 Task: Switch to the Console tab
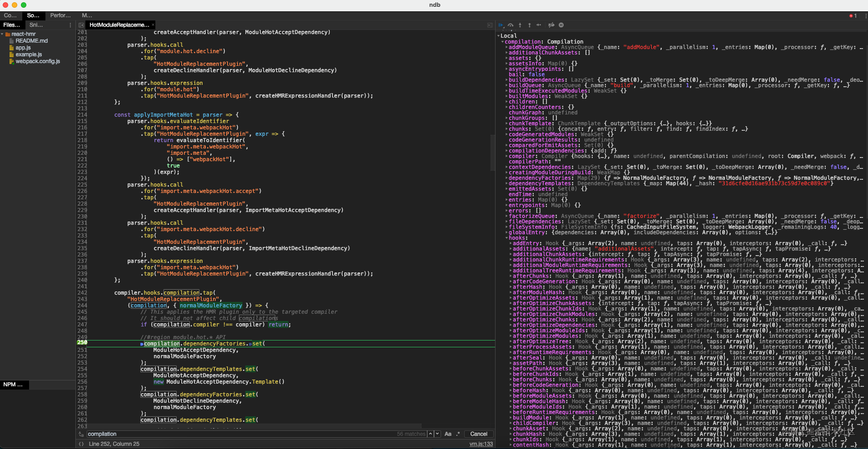[10, 15]
